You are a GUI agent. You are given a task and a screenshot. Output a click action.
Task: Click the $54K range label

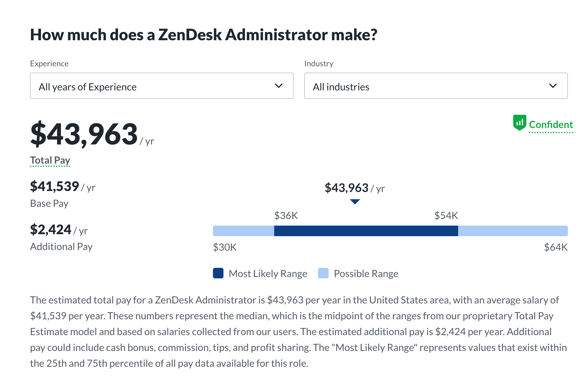pos(446,216)
